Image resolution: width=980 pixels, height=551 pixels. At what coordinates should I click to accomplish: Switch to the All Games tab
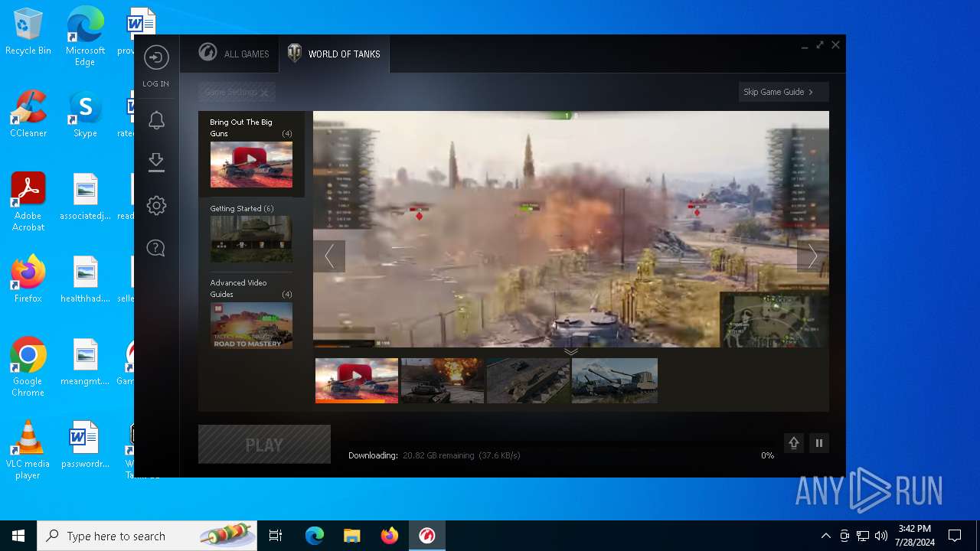(234, 54)
